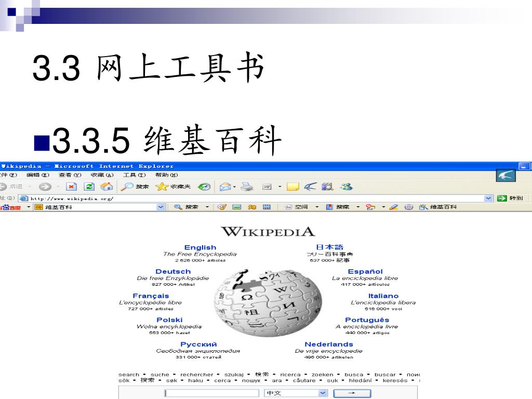
Task: Expand the address bar dropdown arrow
Action: (x=488, y=198)
